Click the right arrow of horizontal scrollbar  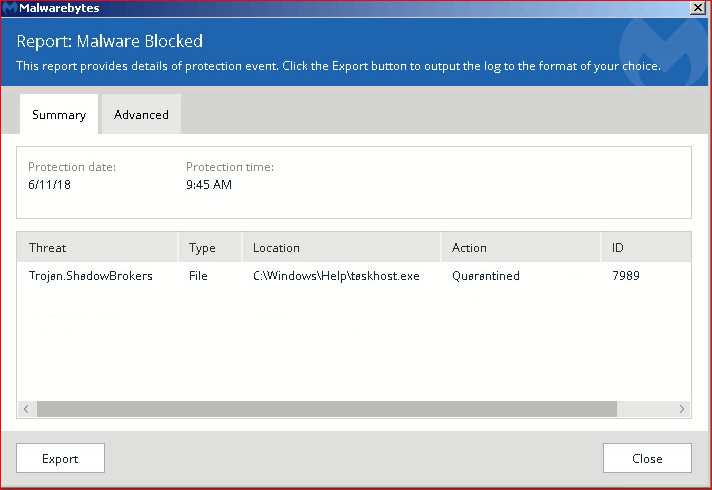682,409
